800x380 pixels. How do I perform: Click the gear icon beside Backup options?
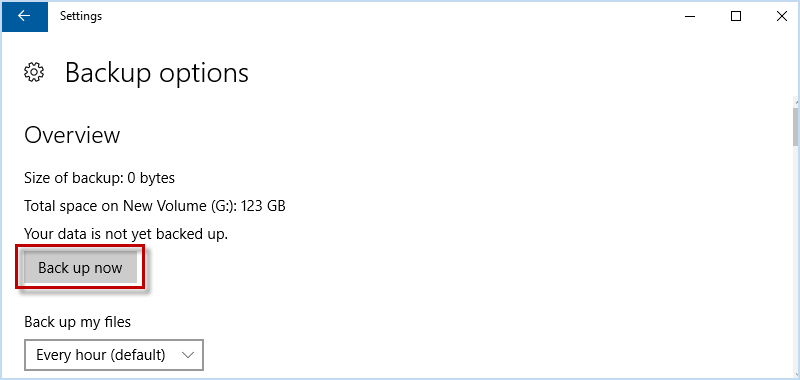click(x=34, y=72)
